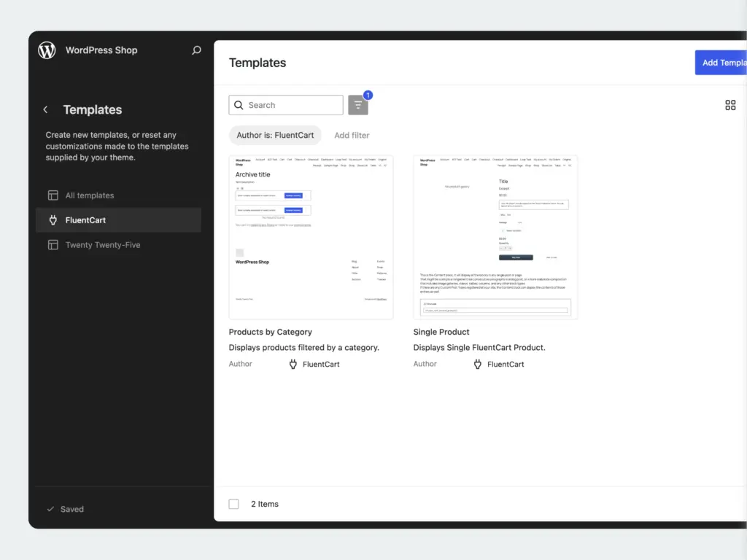This screenshot has height=560, width=747.
Task: Click 'Displays Single FluentCart Product.' description
Action: 479,348
